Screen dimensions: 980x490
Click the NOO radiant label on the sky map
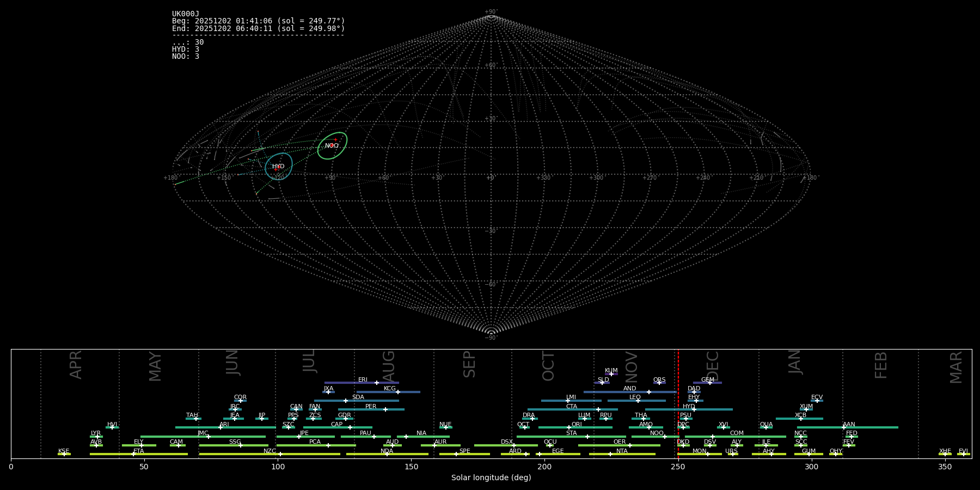[x=332, y=145]
